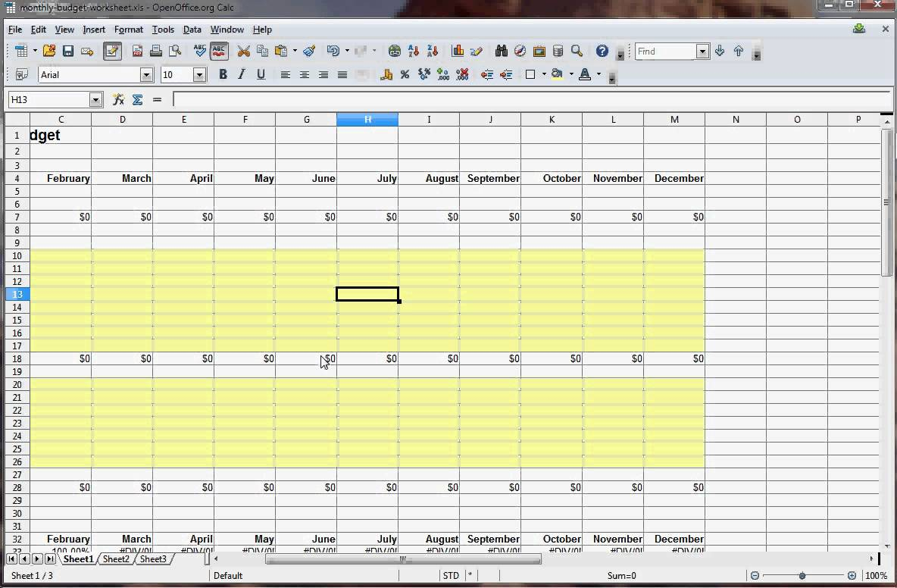Screen dimensions: 897x588
Task: Sort the data ascending
Action: (x=414, y=51)
